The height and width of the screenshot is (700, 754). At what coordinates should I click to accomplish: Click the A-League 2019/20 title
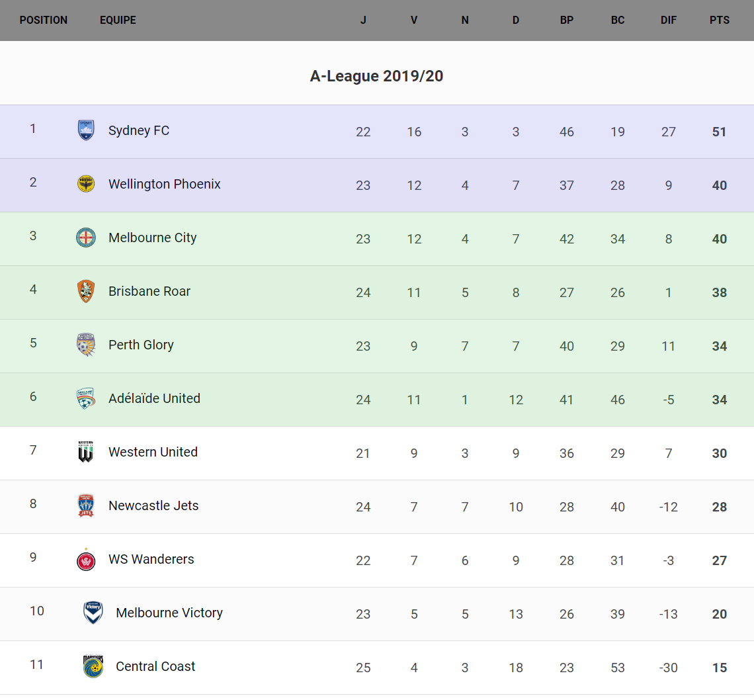pyautogui.click(x=376, y=76)
